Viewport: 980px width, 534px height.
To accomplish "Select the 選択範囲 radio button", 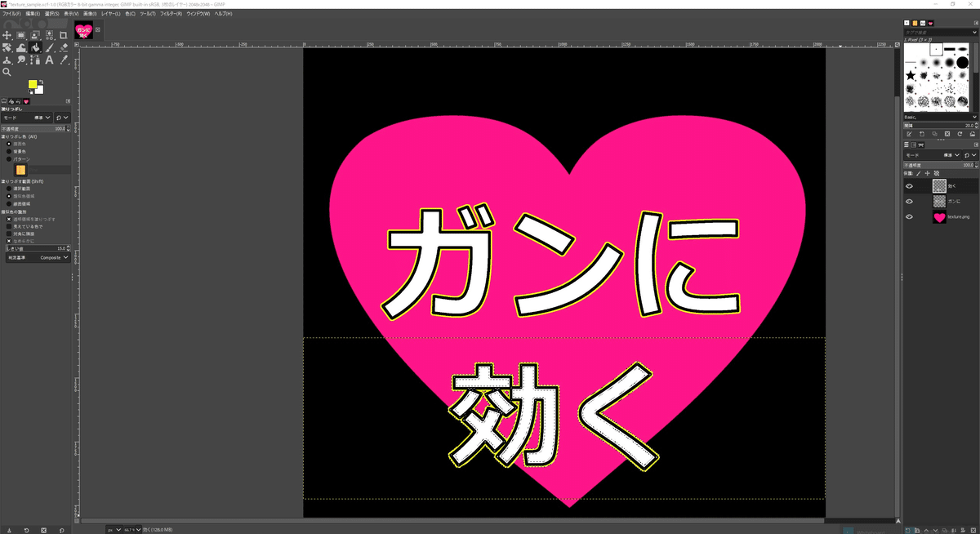I will 9,189.
